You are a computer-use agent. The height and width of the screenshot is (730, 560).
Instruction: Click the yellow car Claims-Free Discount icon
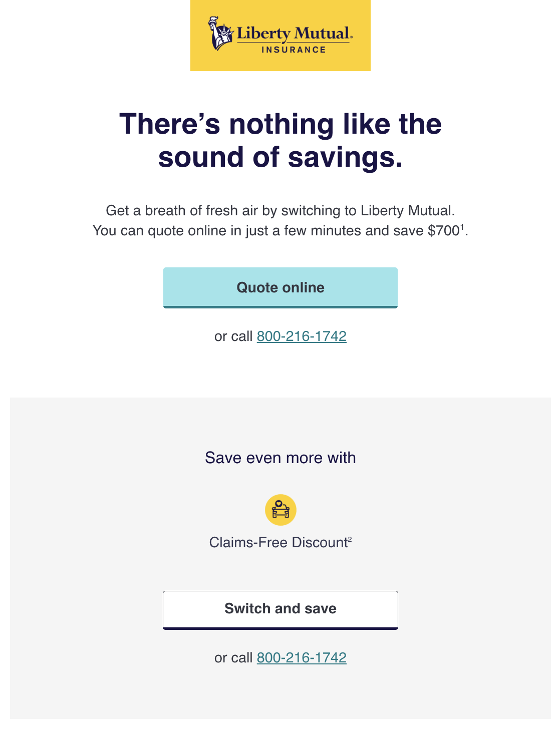(x=281, y=510)
